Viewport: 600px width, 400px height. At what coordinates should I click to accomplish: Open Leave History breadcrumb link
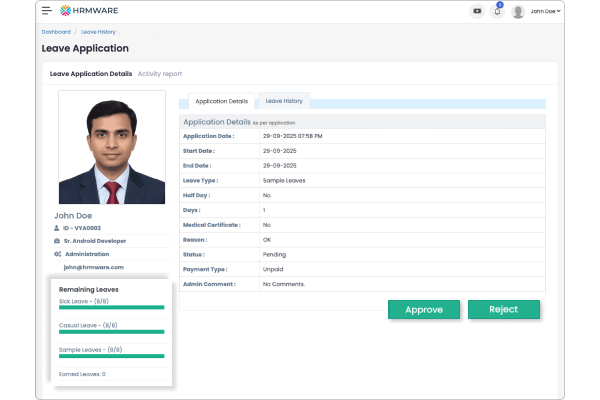point(98,32)
